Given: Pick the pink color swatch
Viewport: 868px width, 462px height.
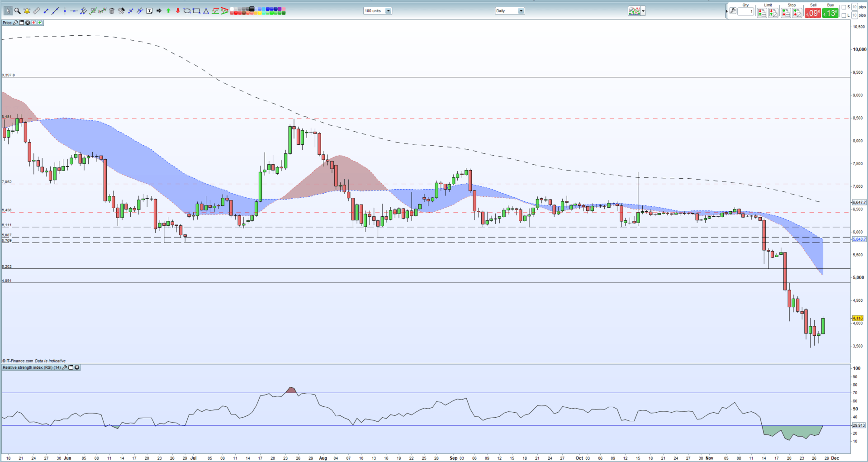Looking at the screenshot, I should coord(284,9).
